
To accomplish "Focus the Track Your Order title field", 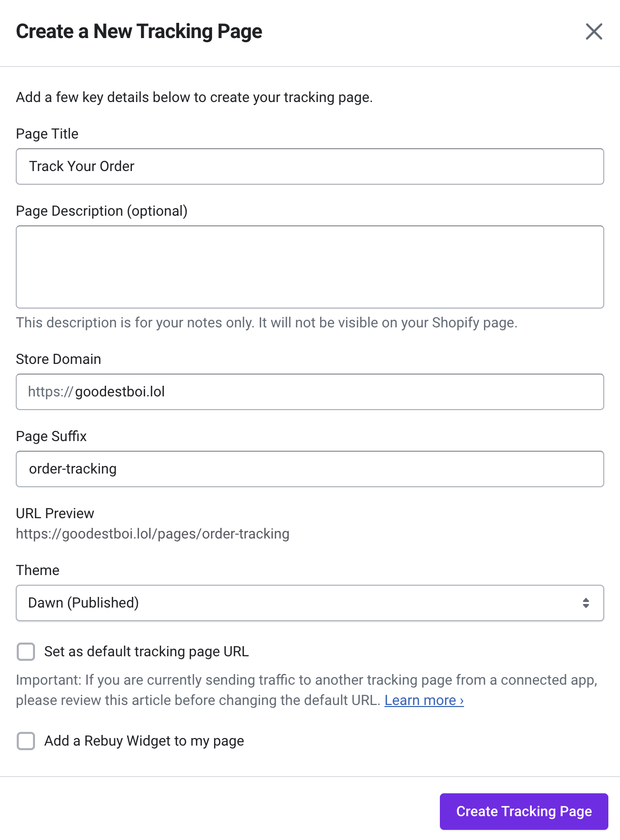I will pos(310,166).
